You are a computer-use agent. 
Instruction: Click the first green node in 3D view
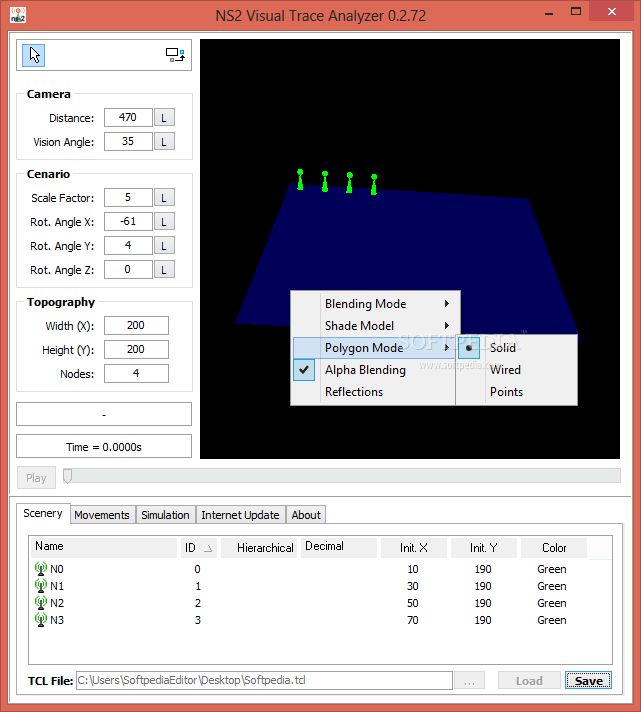(x=300, y=179)
